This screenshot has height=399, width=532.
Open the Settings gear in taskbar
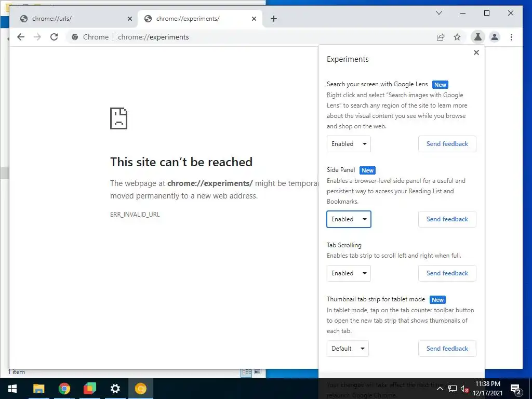point(115,389)
